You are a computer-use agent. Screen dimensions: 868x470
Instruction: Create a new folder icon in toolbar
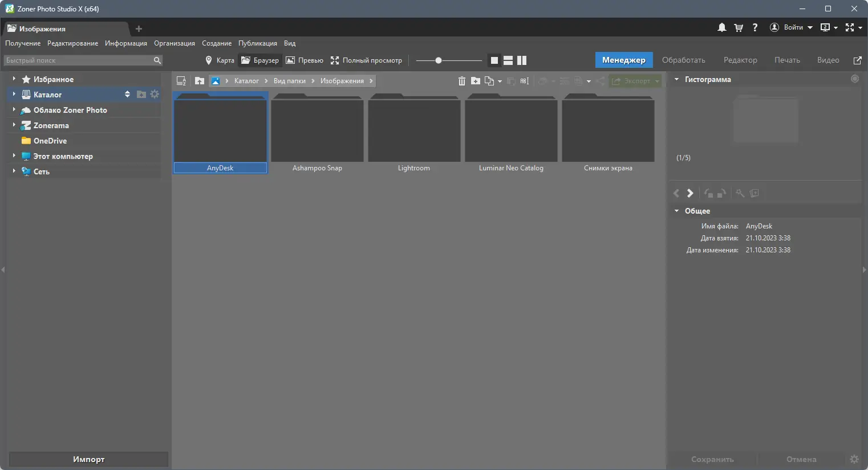pyautogui.click(x=476, y=81)
